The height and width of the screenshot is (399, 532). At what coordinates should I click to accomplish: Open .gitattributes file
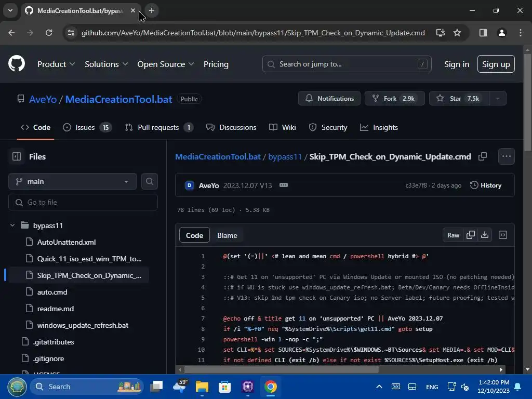(x=54, y=342)
